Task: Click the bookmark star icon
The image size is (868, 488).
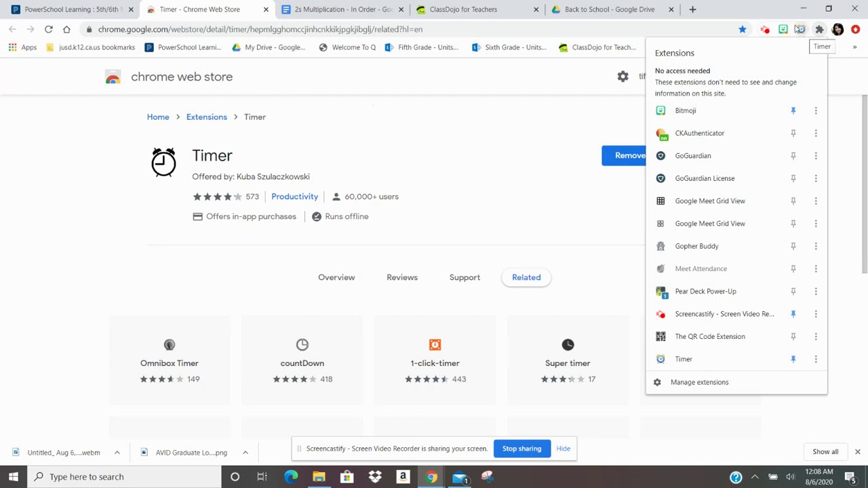Action: point(743,29)
